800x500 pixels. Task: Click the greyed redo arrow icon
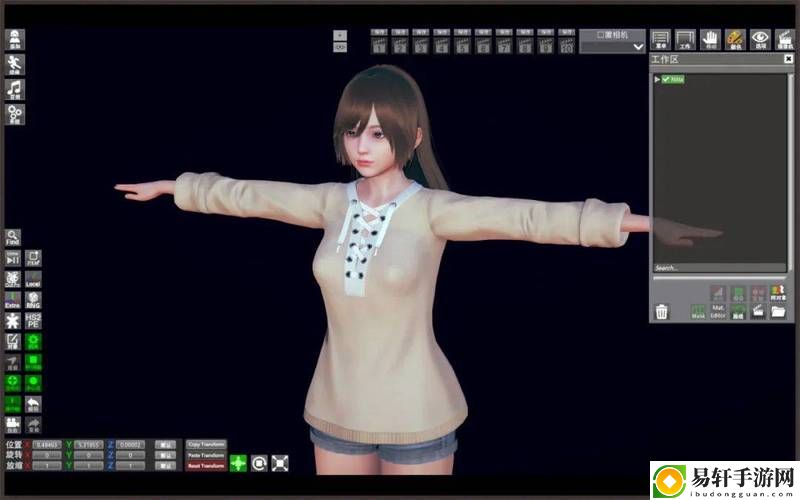33,425
